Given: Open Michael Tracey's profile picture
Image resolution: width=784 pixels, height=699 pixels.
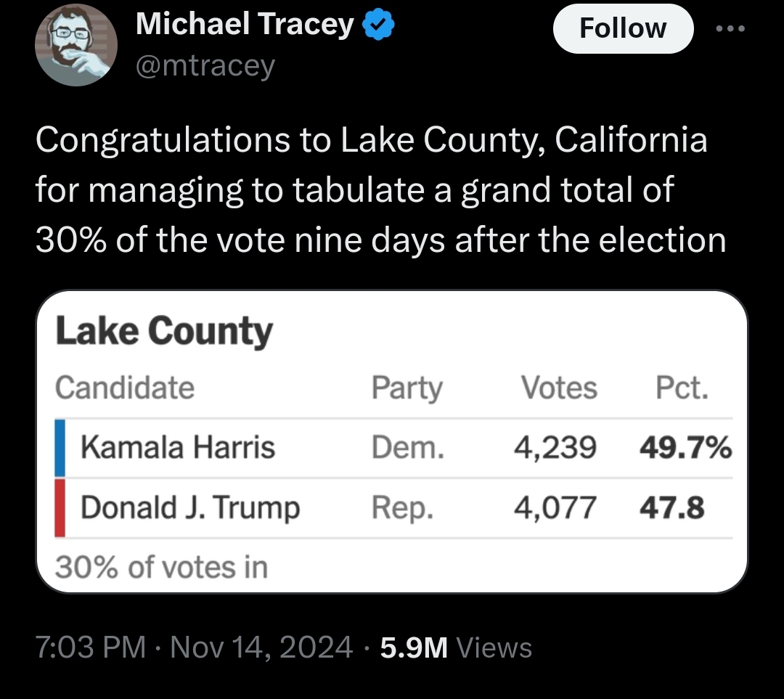Looking at the screenshot, I should tap(76, 45).
